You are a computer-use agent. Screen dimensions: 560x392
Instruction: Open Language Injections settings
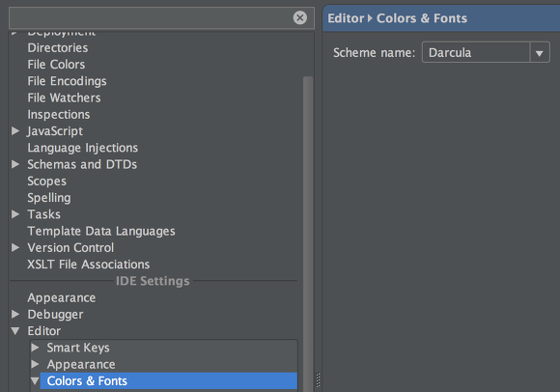point(82,148)
